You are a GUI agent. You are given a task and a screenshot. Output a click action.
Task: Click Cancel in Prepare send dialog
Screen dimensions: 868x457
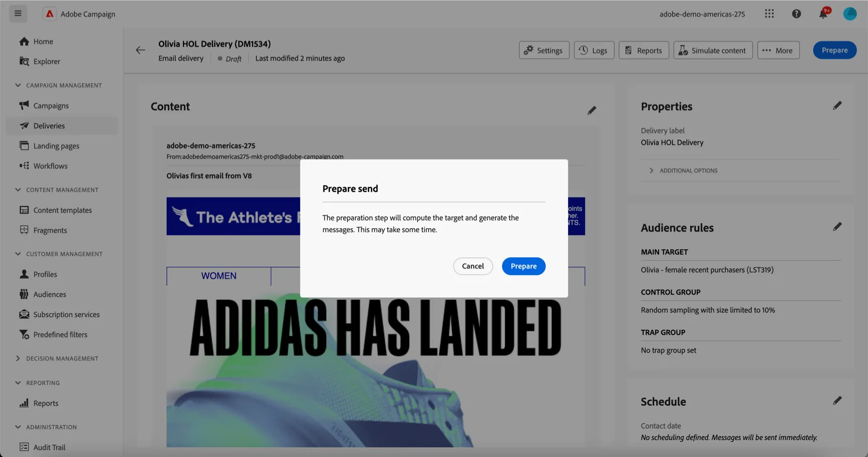point(473,266)
